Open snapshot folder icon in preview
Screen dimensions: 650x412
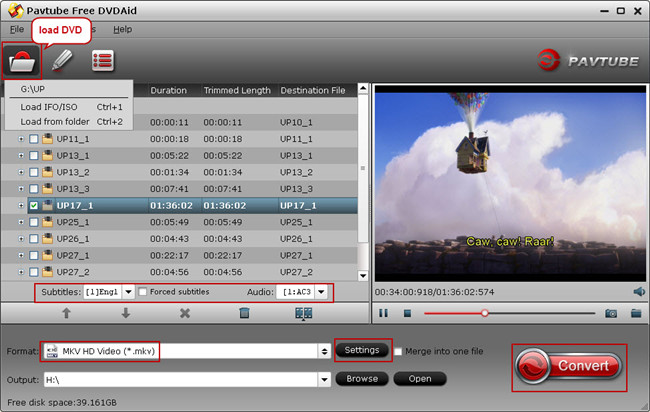636,313
